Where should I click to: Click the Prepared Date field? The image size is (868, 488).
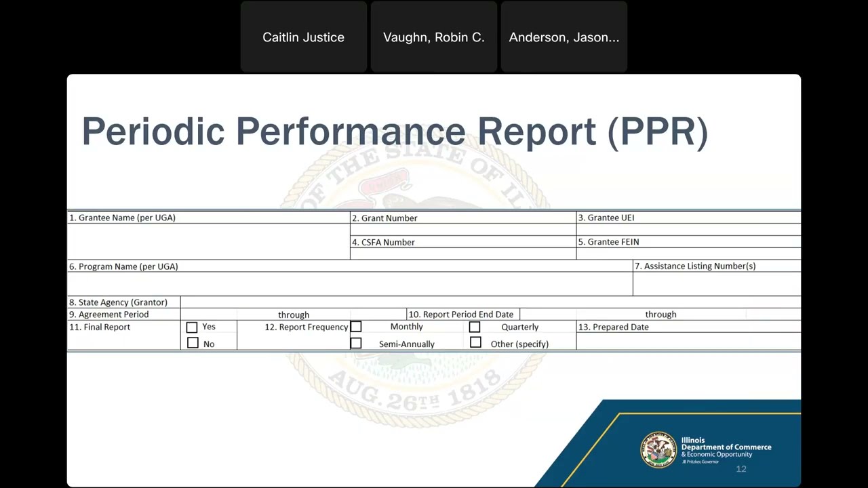688,341
